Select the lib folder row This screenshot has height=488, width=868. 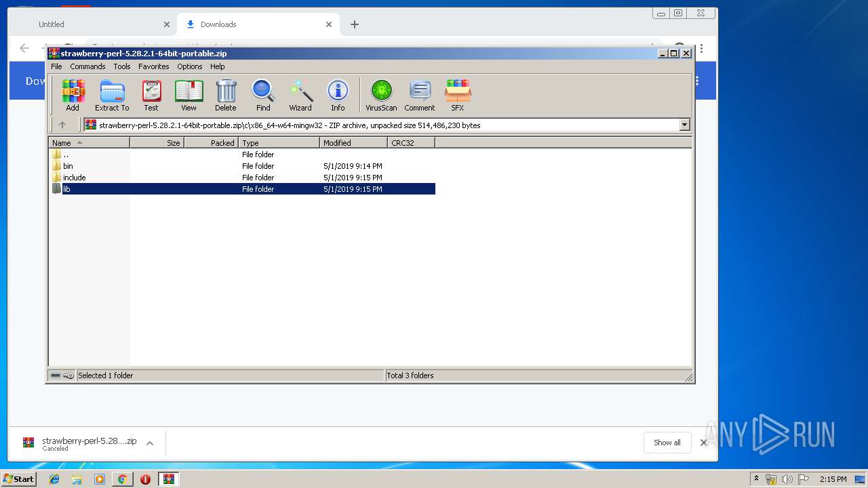[243, 189]
